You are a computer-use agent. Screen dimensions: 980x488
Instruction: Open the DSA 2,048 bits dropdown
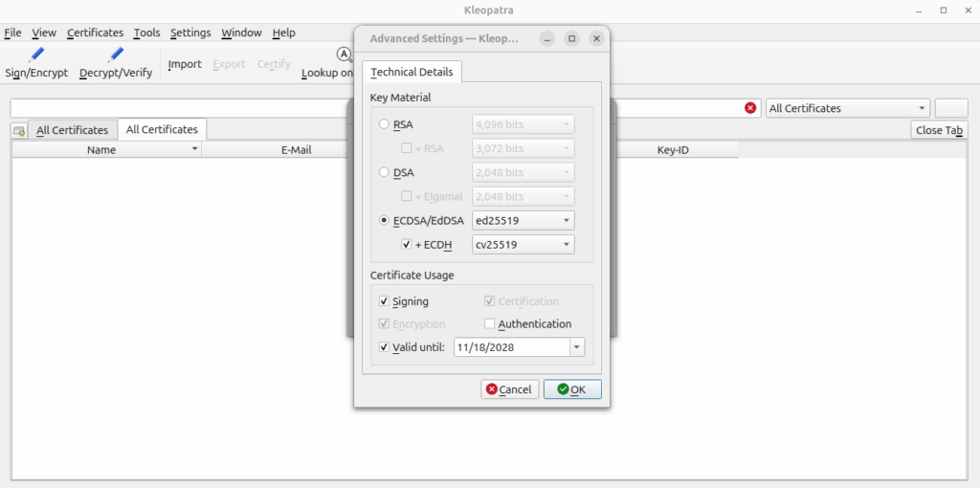523,172
